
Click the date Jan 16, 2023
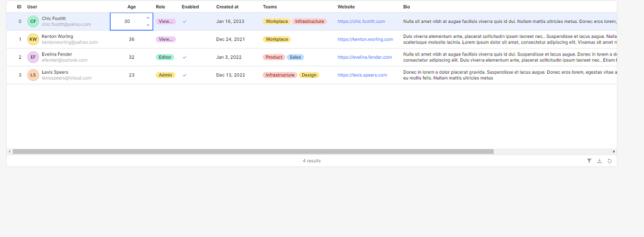coord(230,21)
